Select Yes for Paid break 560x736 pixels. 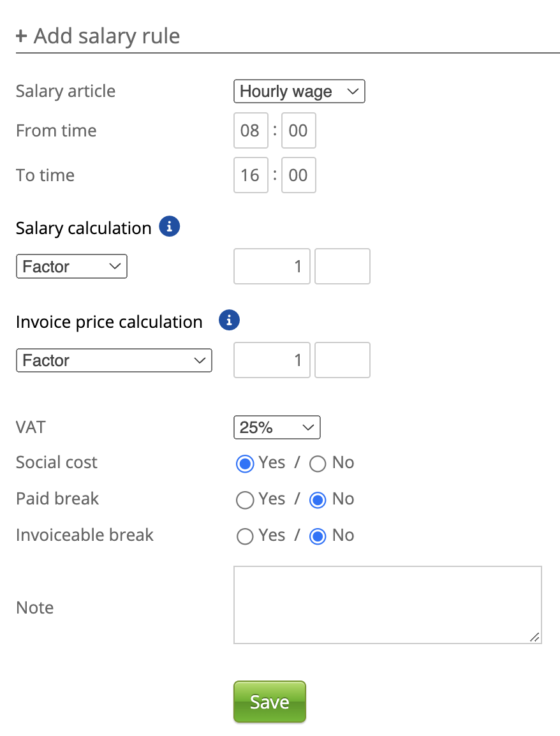tap(245, 500)
